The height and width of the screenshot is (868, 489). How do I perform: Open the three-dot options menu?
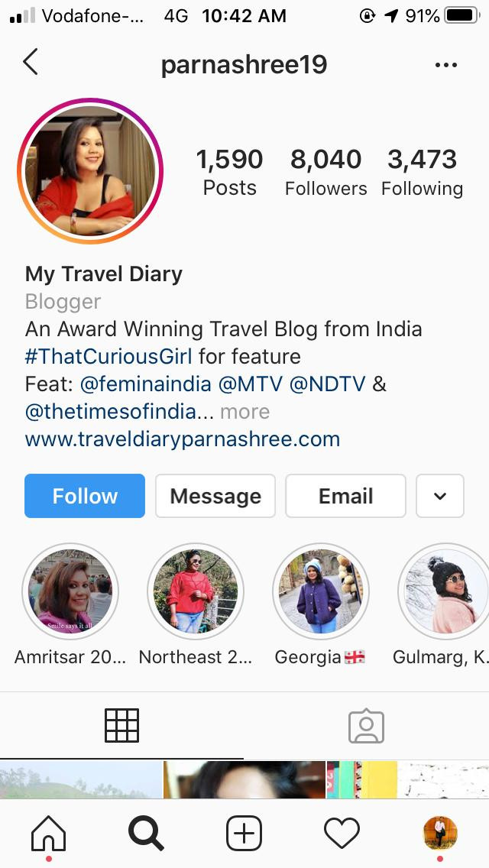coord(445,65)
